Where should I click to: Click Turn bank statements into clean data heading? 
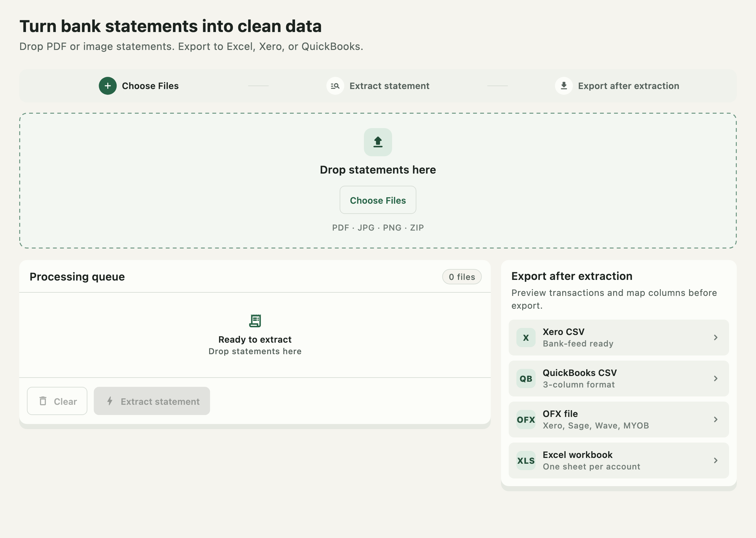point(170,27)
